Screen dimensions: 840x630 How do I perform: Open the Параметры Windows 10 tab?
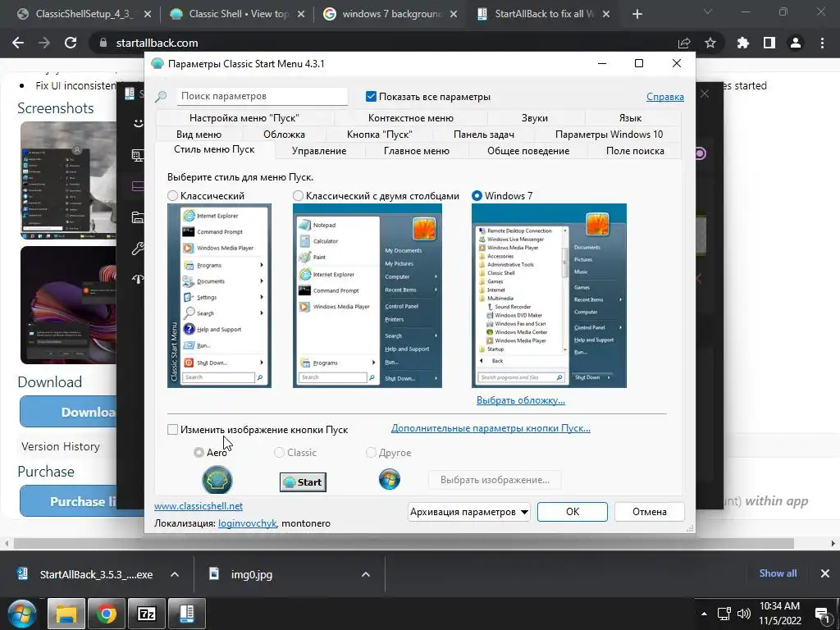click(609, 135)
